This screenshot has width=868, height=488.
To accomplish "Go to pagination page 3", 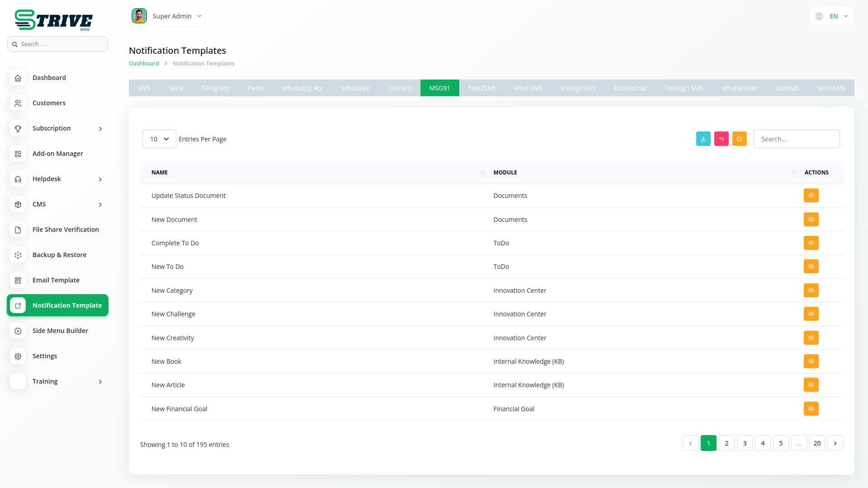I will (745, 443).
